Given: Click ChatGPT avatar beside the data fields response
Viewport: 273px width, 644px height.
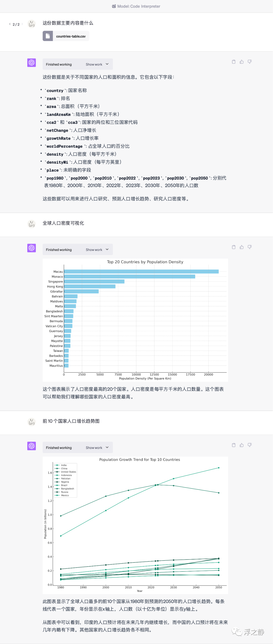Looking at the screenshot, I should (x=32, y=63).
